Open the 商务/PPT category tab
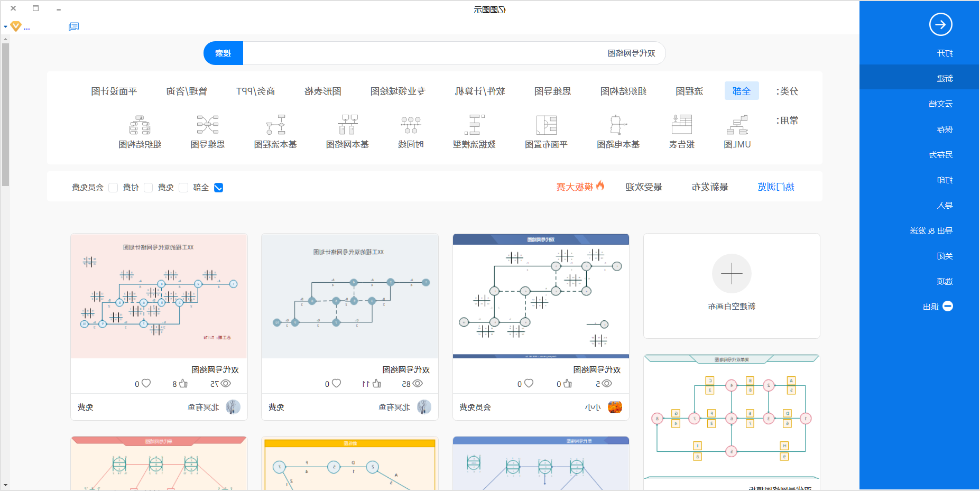This screenshot has width=980, height=491. tap(255, 91)
